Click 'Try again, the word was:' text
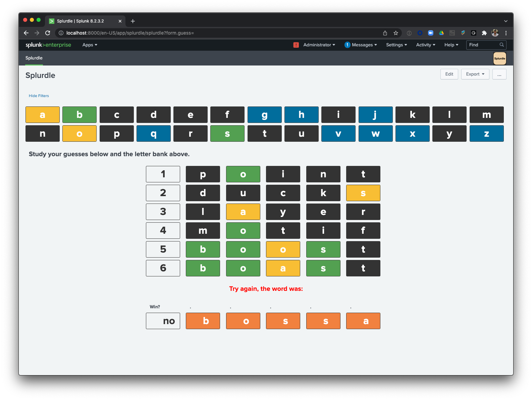 266,289
